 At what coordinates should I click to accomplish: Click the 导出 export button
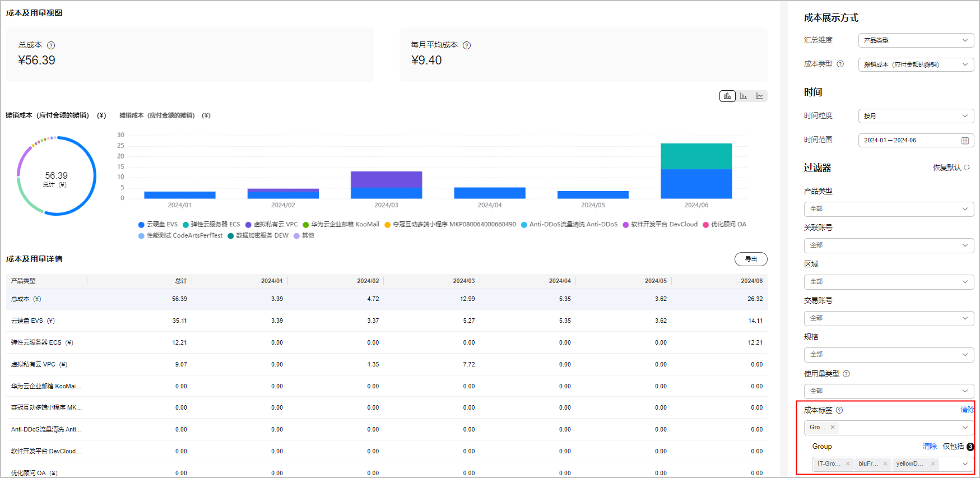(x=751, y=259)
